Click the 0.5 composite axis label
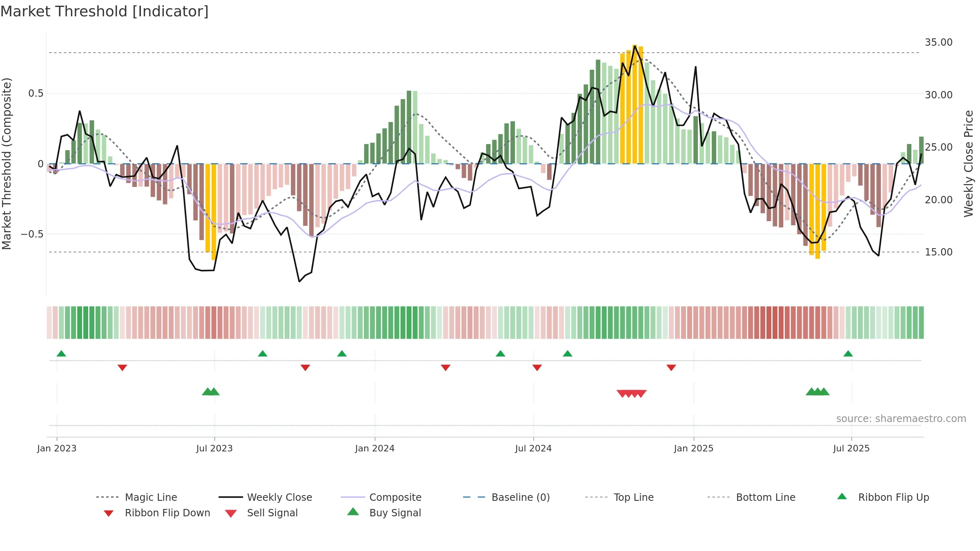This screenshot has width=980, height=551. tap(36, 93)
